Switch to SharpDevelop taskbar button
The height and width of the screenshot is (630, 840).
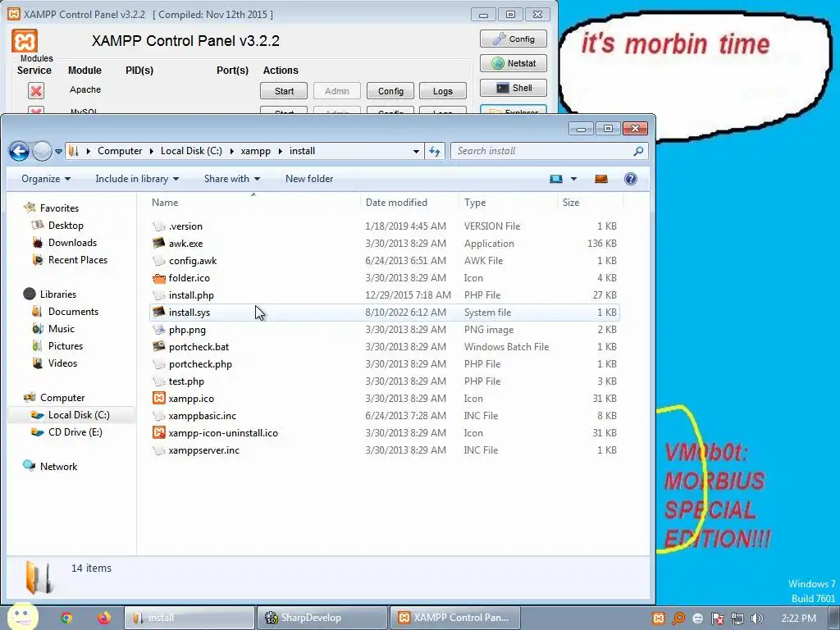pos(322,618)
